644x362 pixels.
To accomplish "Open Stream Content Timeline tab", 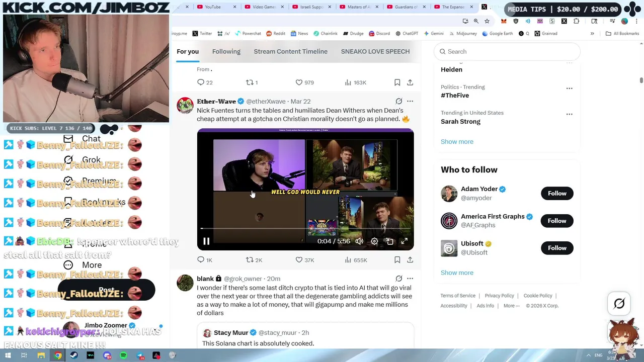I will (291, 51).
